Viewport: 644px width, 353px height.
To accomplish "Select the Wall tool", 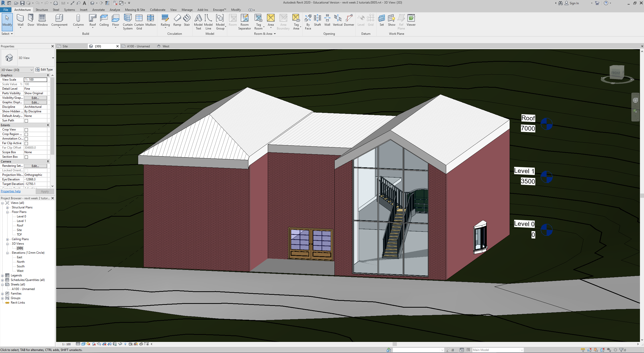I will pos(20,20).
